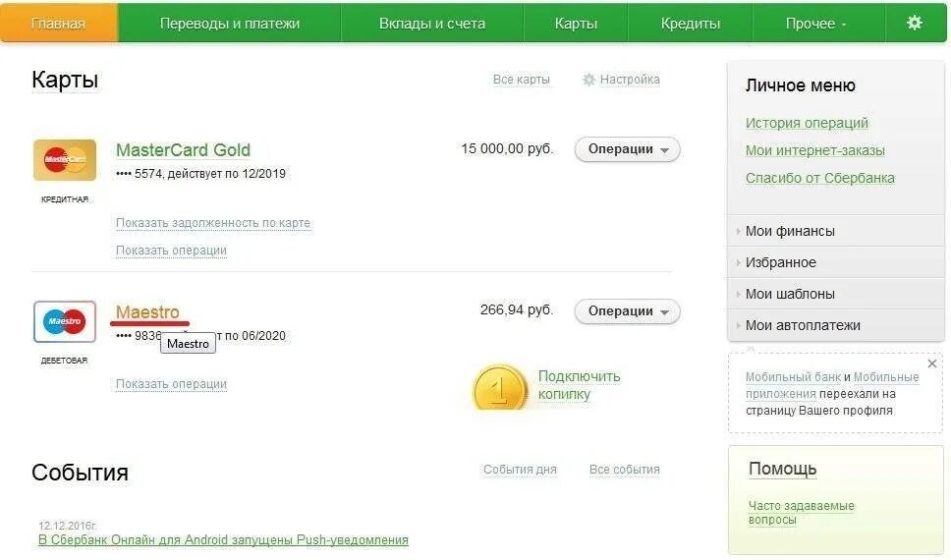The height and width of the screenshot is (560, 951).
Task: Open the Maestro card name link
Action: [147, 311]
